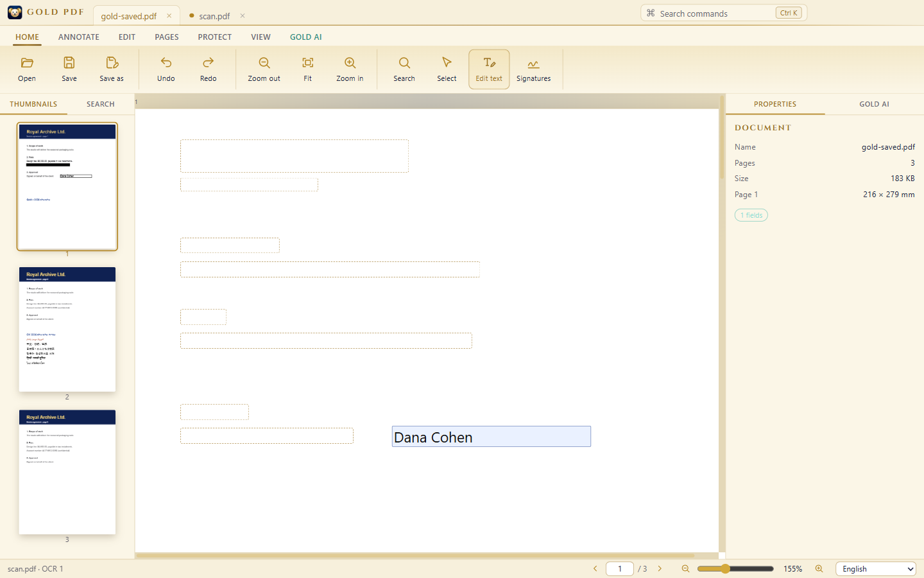Image resolution: width=924 pixels, height=578 pixels.
Task: Show the SEARCH sidebar panel
Action: coord(101,104)
